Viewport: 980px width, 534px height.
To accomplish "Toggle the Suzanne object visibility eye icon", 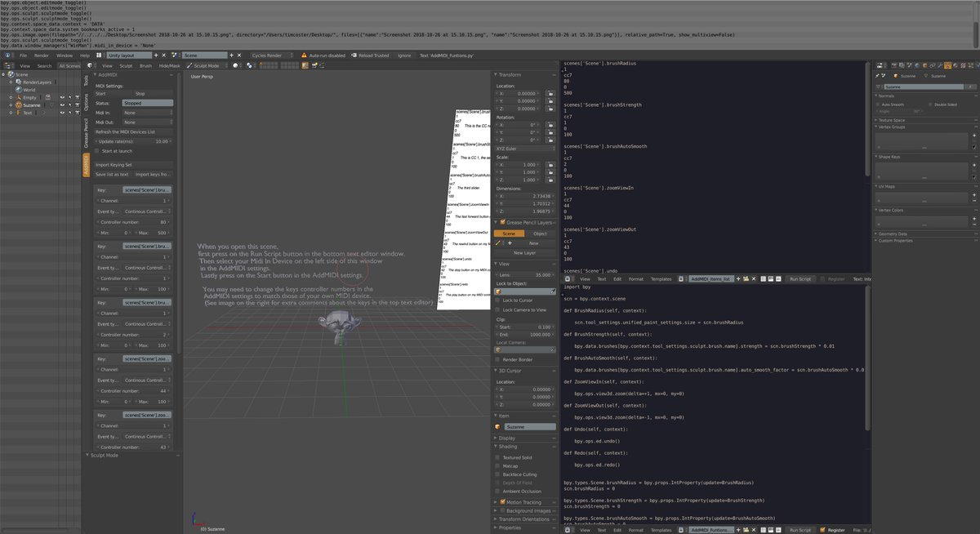I will coord(61,105).
